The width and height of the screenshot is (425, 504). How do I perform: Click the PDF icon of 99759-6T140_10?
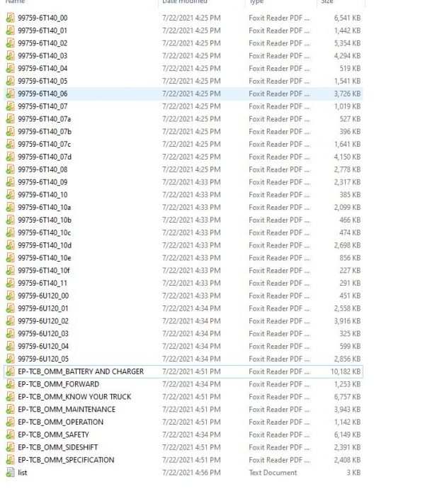(x=11, y=194)
